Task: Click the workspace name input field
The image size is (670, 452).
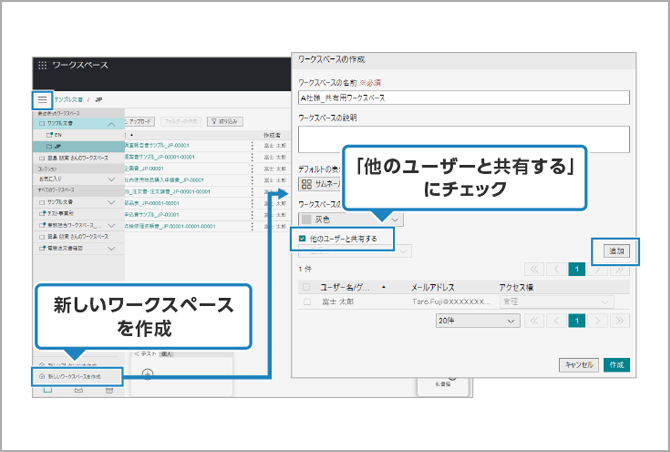Action: click(x=464, y=97)
